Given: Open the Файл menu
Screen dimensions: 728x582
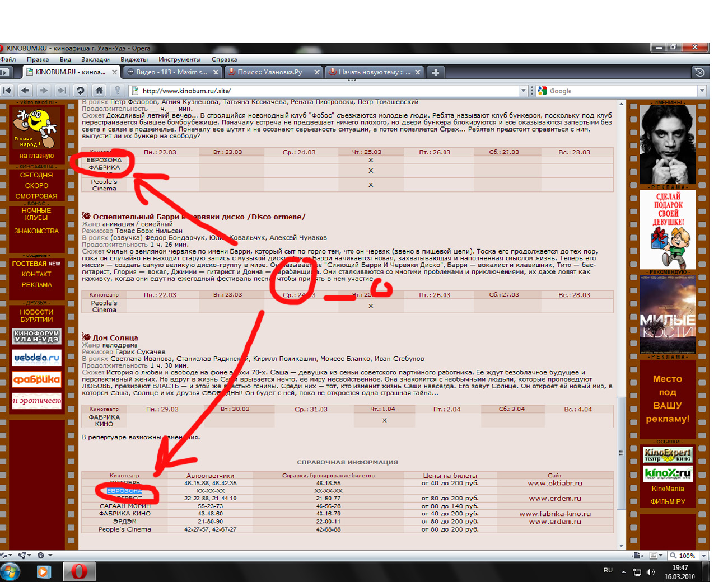Looking at the screenshot, I should pos(8,59).
